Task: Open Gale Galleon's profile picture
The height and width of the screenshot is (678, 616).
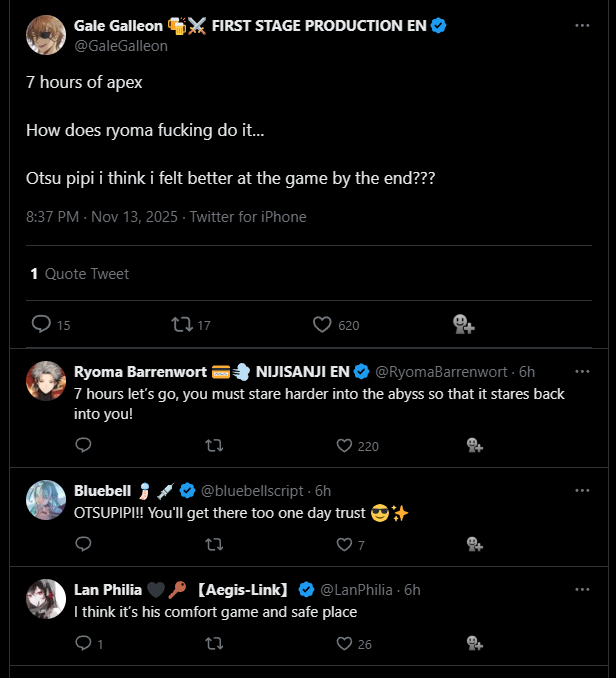Action: point(46,35)
